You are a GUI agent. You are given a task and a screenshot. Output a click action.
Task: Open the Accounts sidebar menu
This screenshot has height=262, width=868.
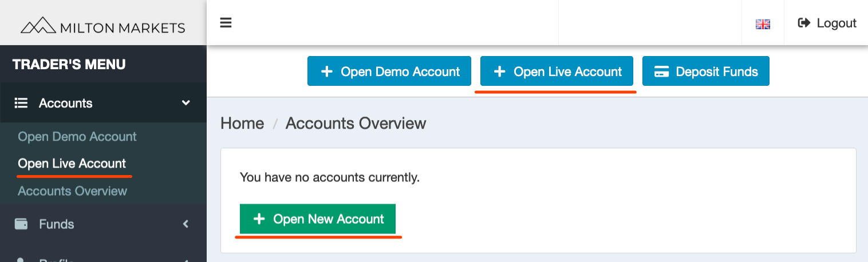pyautogui.click(x=103, y=103)
